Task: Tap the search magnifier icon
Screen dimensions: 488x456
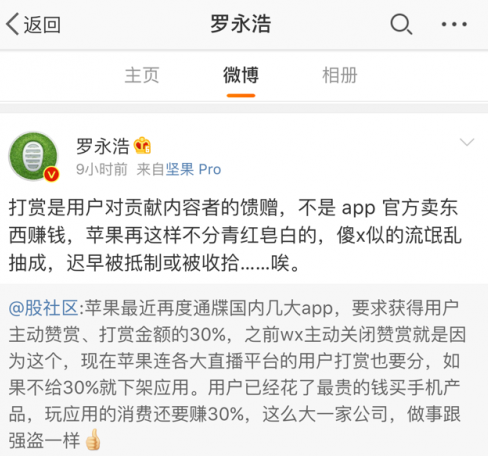Action: point(401,24)
